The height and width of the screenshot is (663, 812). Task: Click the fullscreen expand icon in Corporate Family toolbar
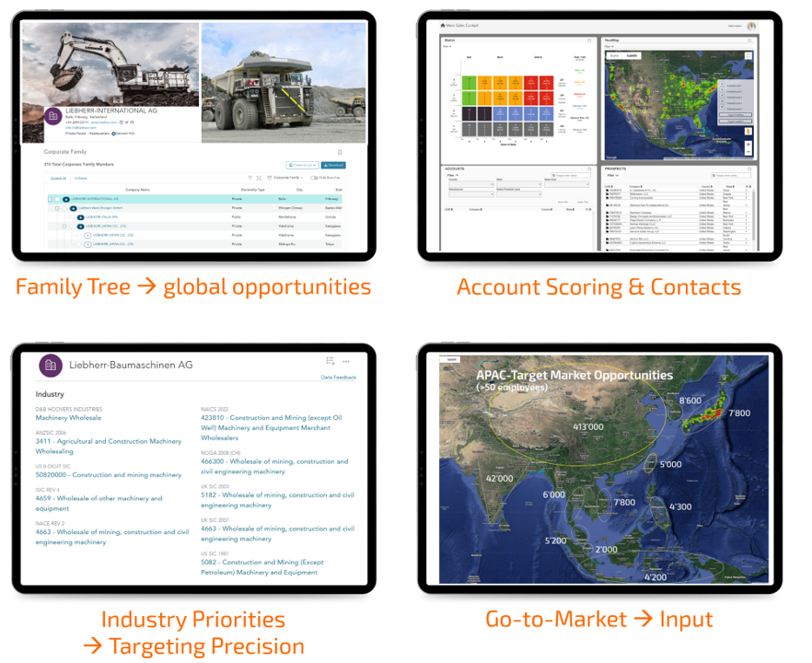[x=259, y=178]
